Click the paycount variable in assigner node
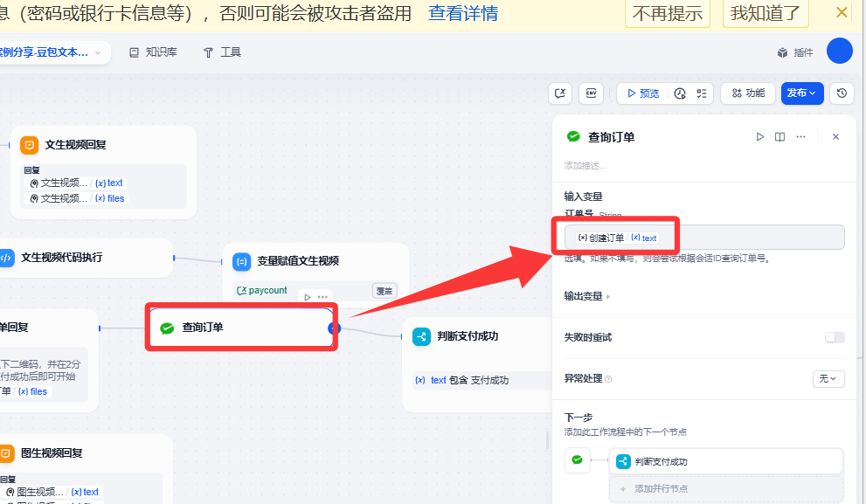 pos(262,290)
